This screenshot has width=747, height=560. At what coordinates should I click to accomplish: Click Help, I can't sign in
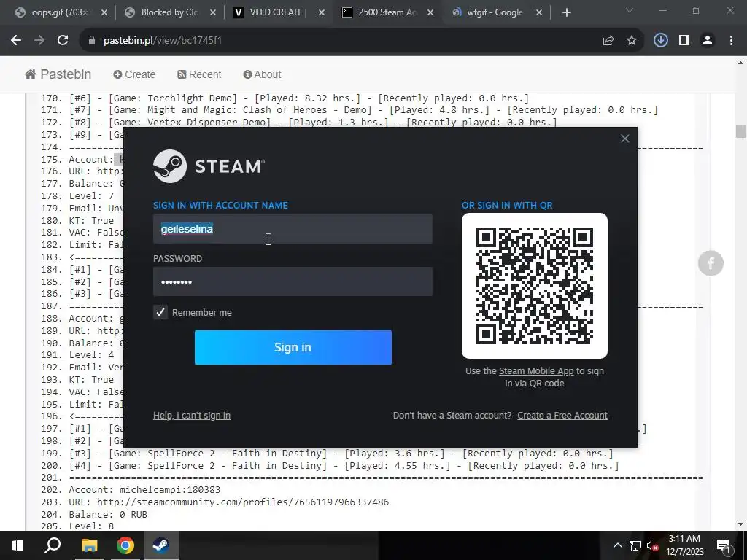point(192,415)
